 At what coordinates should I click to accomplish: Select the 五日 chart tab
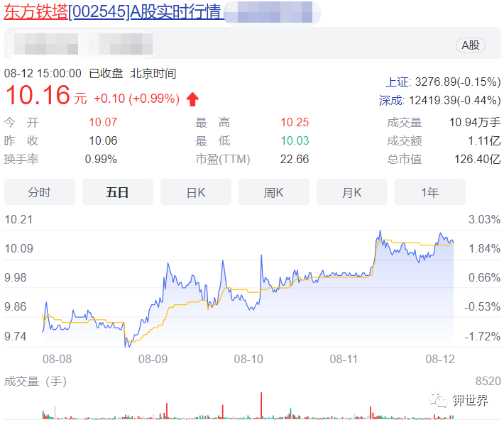coord(118,192)
